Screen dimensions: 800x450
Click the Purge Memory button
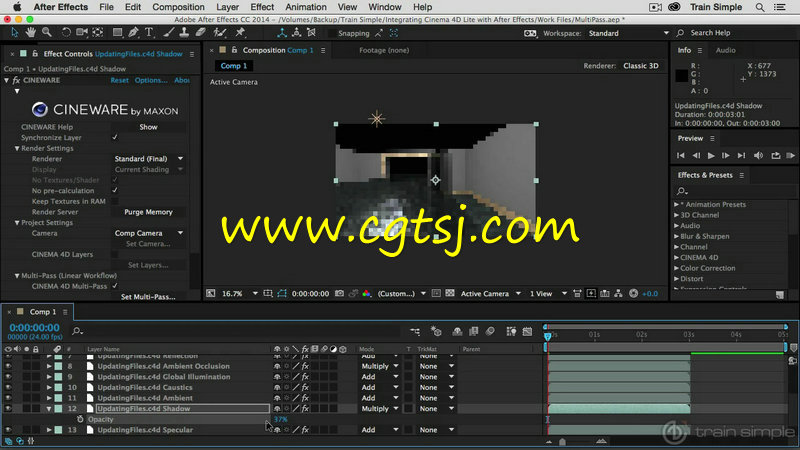[x=148, y=212]
